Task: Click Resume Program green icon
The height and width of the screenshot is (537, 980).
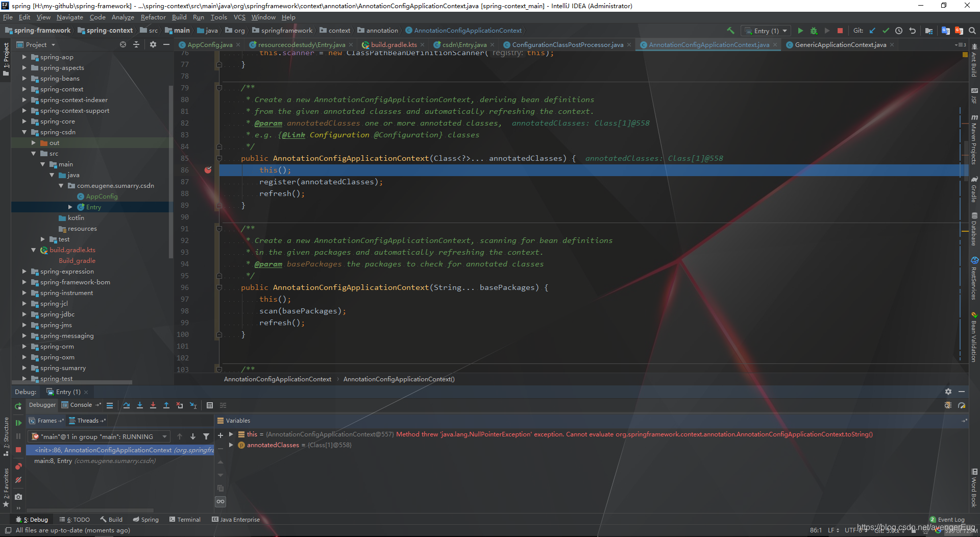Action: [x=18, y=423]
